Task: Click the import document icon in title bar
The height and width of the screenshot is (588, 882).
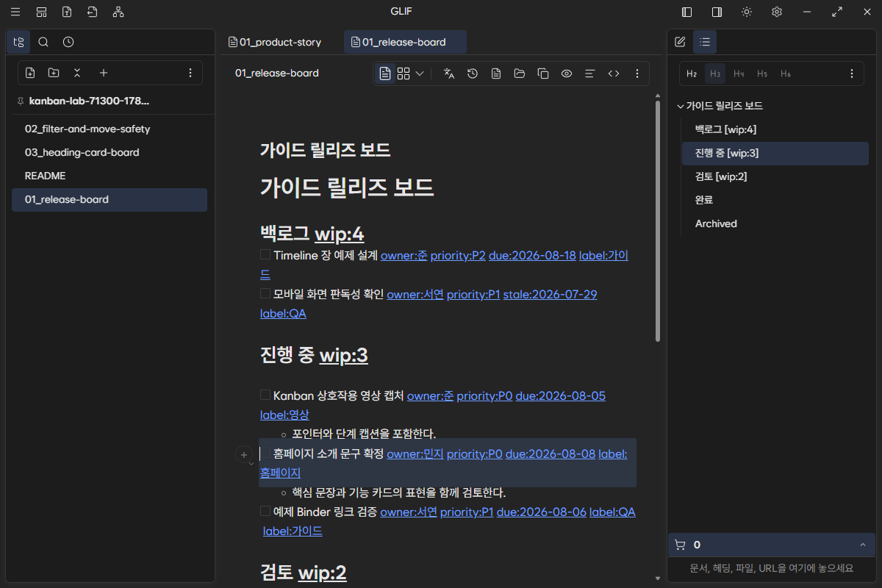Action: 92,12
